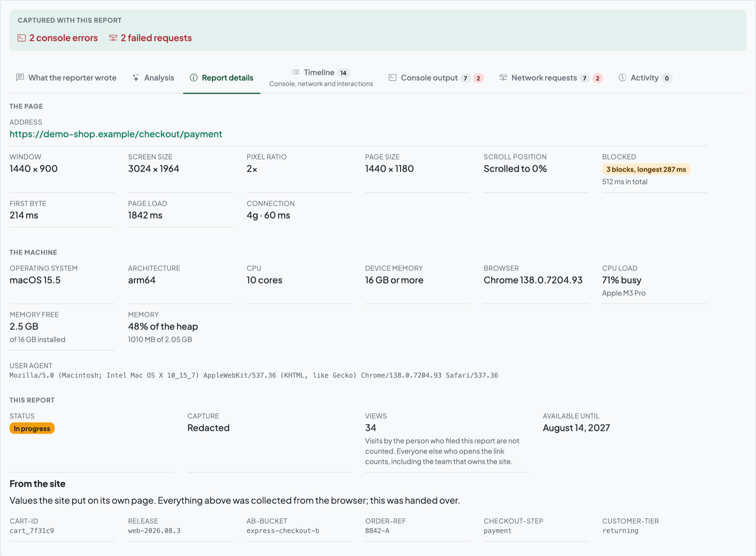Click the clock icon beside Activity
The height and width of the screenshot is (556, 756).
622,77
